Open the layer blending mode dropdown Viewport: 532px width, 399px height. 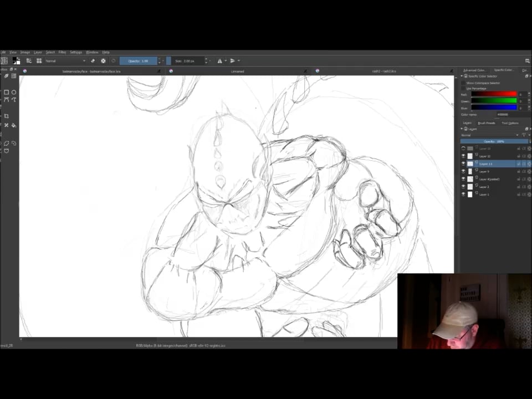click(490, 135)
